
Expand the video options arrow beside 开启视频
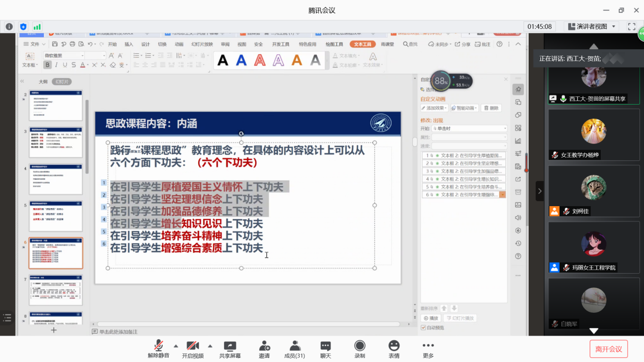tap(210, 346)
